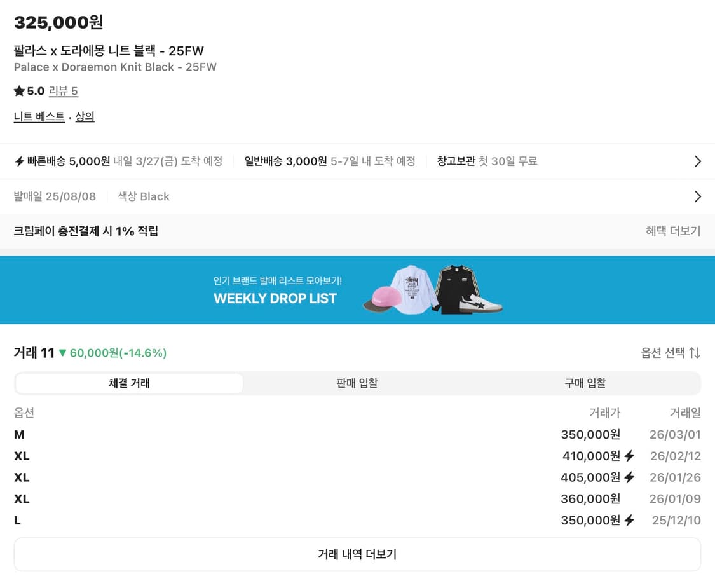Switch to the 판매 입찰 tab

357,383
